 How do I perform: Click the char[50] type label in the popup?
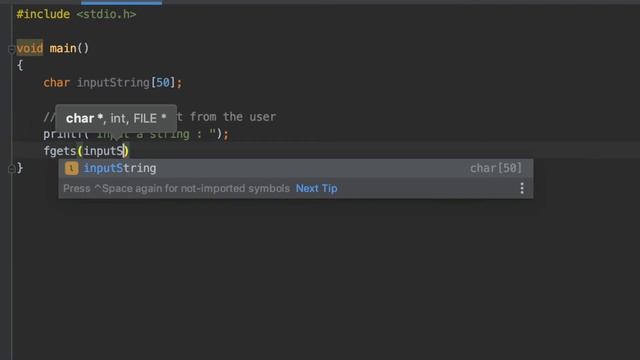point(496,168)
